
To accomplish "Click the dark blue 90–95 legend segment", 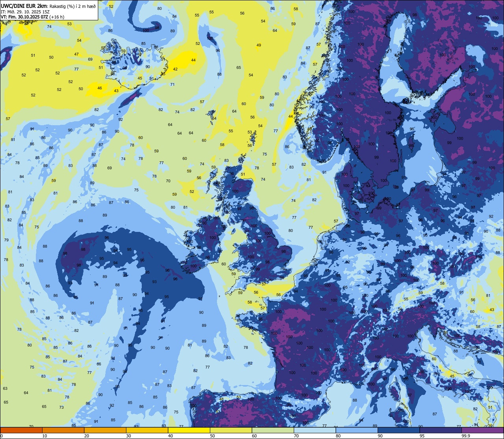I will point(398,430).
